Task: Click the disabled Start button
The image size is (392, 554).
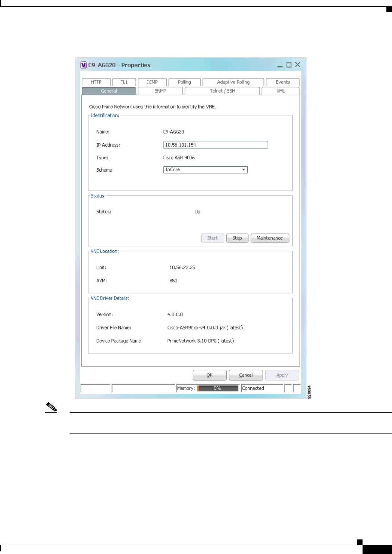Action: (x=213, y=238)
